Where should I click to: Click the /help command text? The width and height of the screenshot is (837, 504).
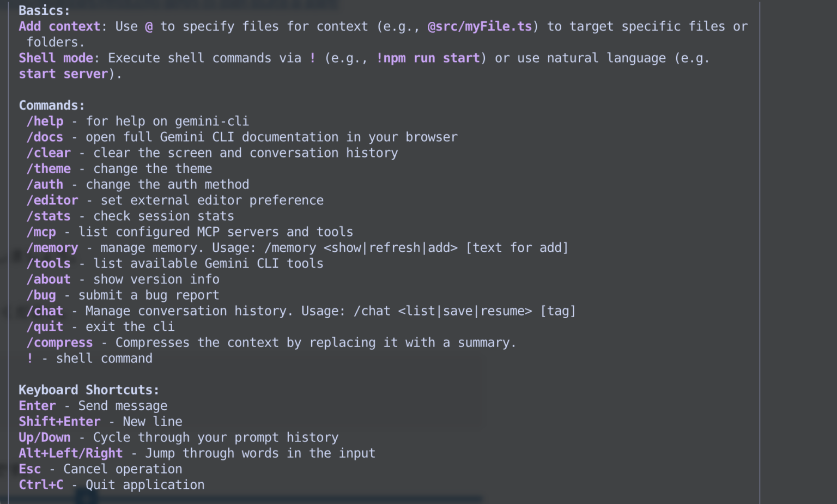[x=45, y=121]
